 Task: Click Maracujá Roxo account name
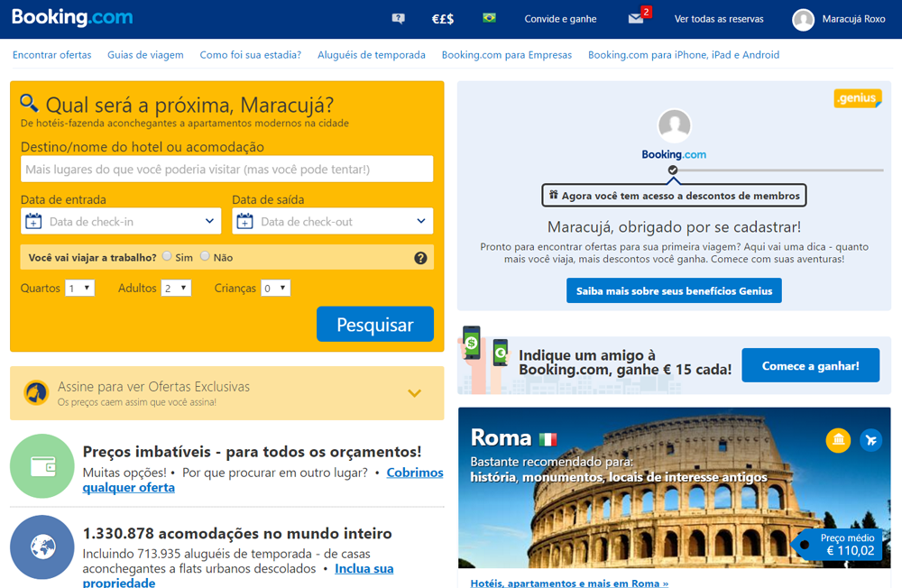point(853,19)
